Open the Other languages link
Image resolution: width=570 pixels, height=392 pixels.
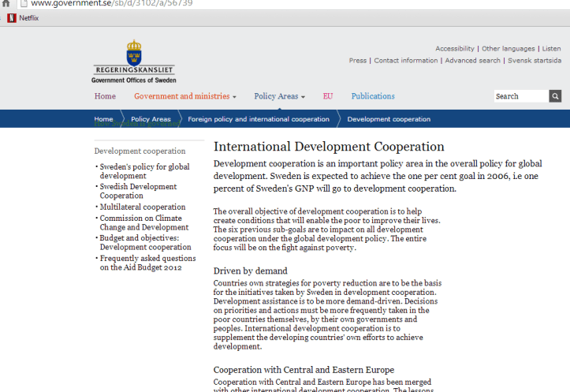pyautogui.click(x=509, y=48)
